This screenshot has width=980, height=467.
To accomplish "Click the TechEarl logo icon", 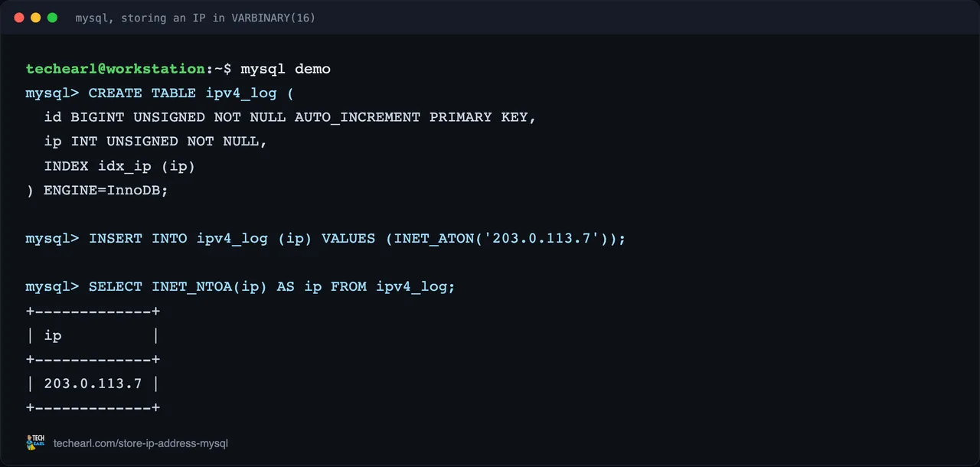I will 35,443.
